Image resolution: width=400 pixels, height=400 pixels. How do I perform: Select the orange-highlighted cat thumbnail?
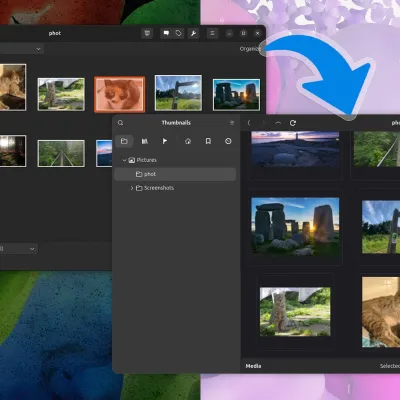[120, 94]
